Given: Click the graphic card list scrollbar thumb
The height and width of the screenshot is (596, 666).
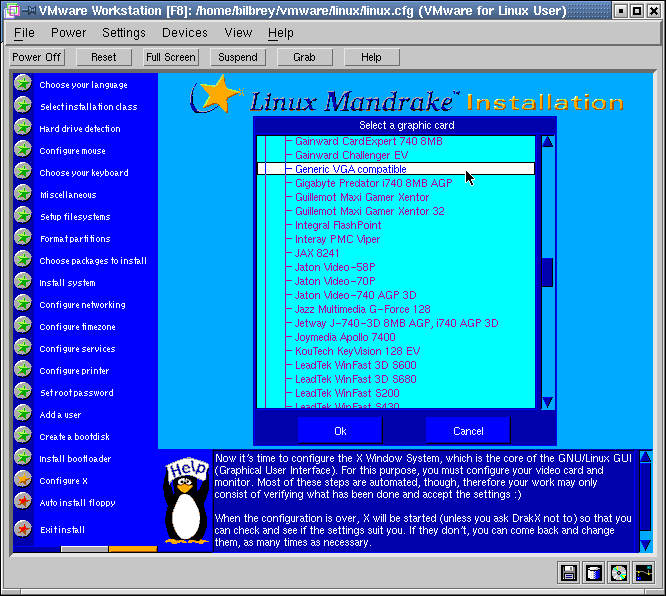Looking at the screenshot, I should 547,272.
